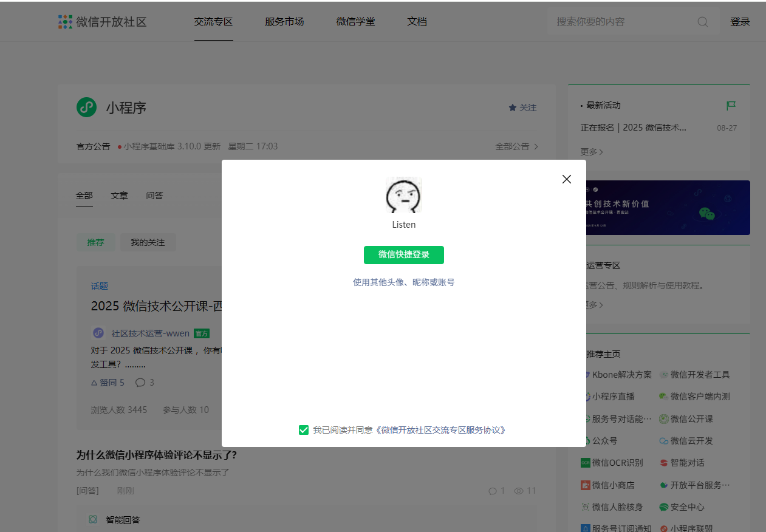The height and width of the screenshot is (532, 766).
Task: Open 为什么微信小程序体验评论不显示了? question
Action: point(157,455)
